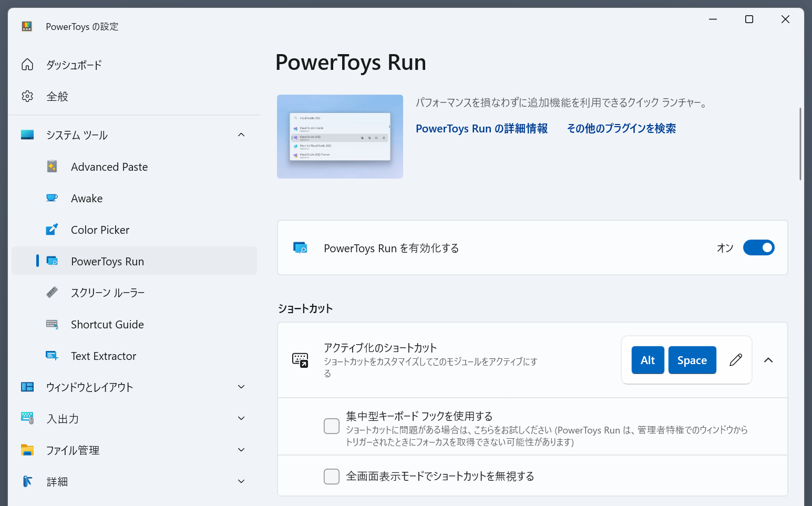
Task: Collapse the システム ツール section
Action: click(x=241, y=135)
